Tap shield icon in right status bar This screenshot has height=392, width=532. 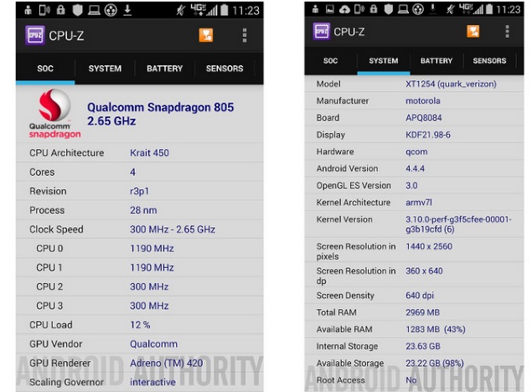click(389, 9)
